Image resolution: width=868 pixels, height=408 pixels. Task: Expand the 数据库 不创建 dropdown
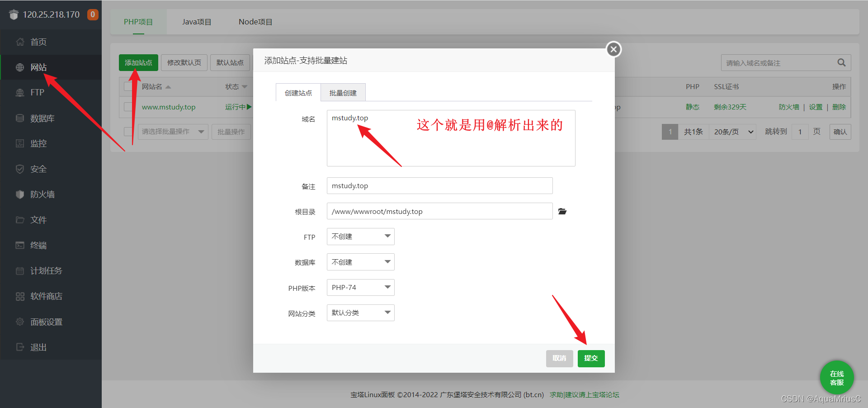click(360, 262)
